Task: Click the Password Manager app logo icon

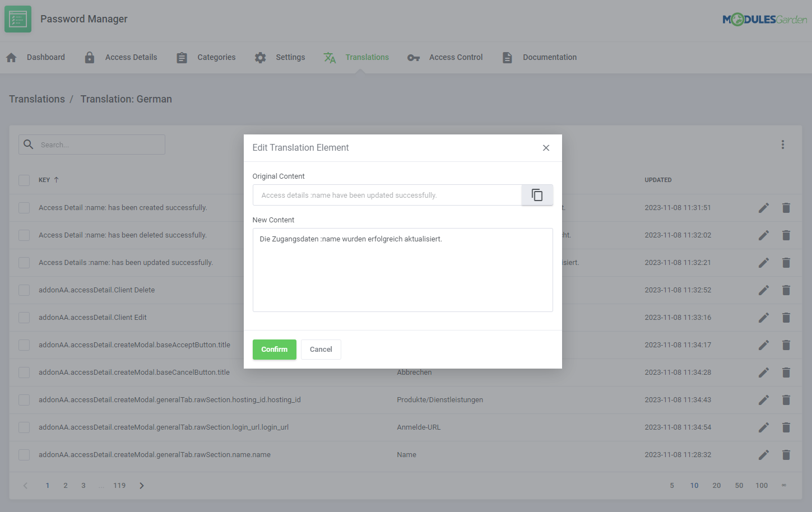Action: click(x=17, y=18)
